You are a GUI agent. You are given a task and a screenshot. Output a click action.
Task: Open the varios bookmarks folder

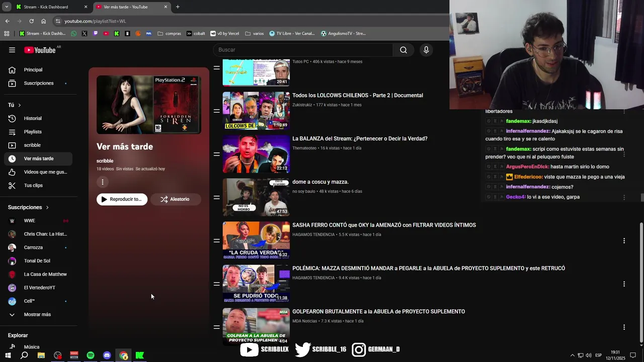255,34
